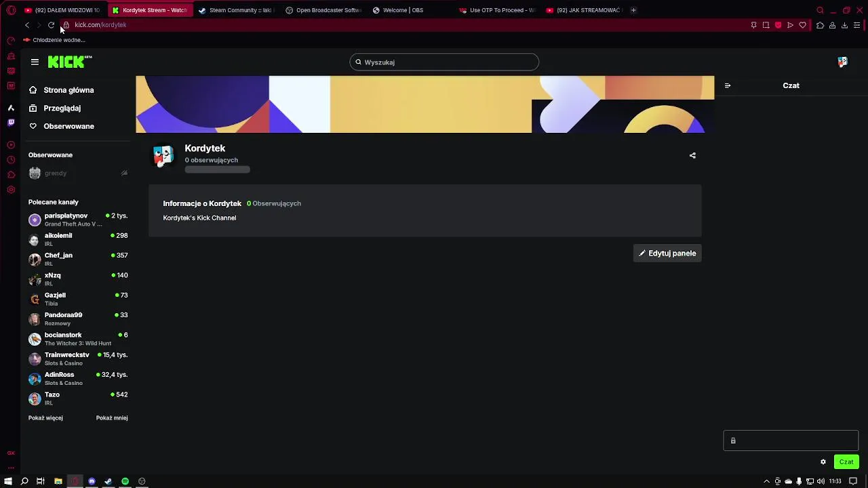Open Twitch in the Opera sidebar
The image size is (868, 488).
(11, 123)
